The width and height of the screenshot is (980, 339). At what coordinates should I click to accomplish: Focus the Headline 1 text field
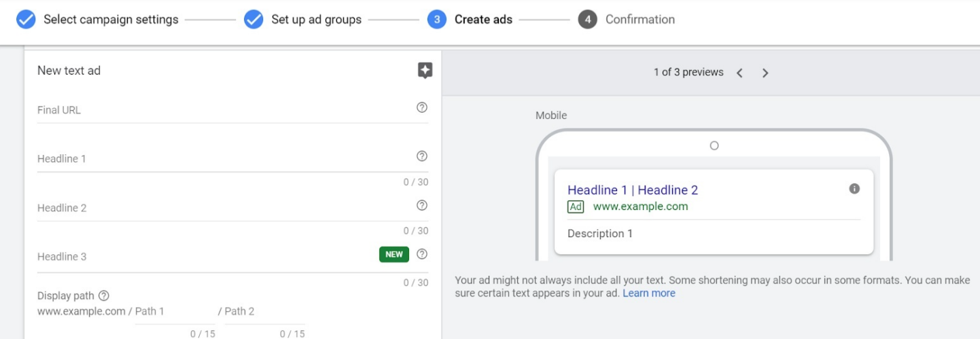click(224, 159)
